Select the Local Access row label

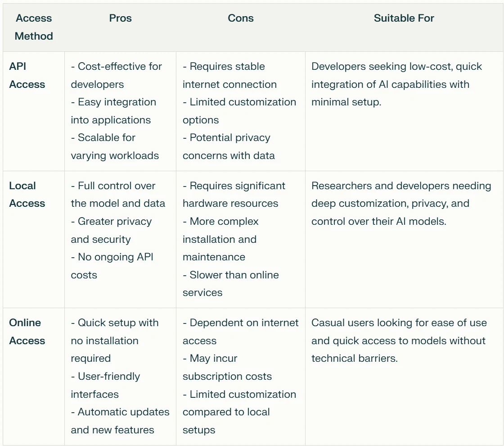[27, 194]
